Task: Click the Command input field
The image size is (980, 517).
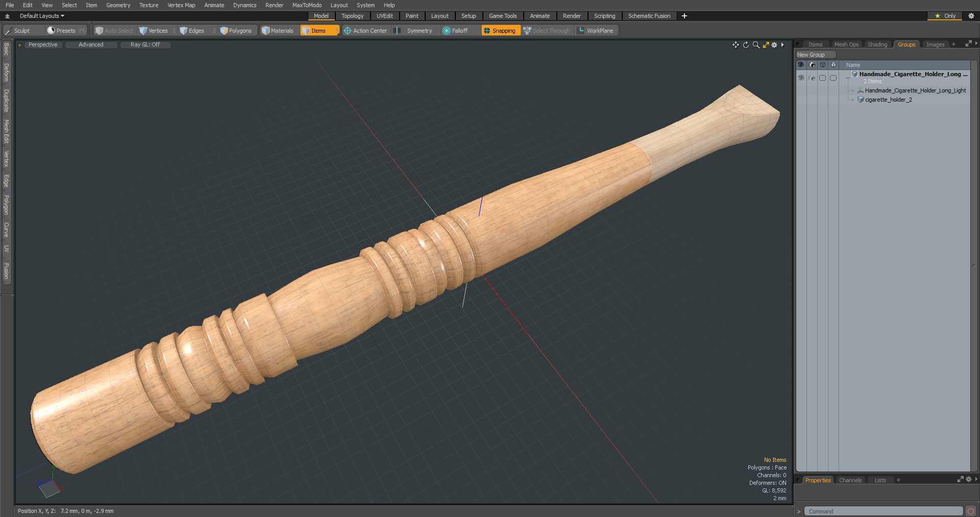Action: 884,511
